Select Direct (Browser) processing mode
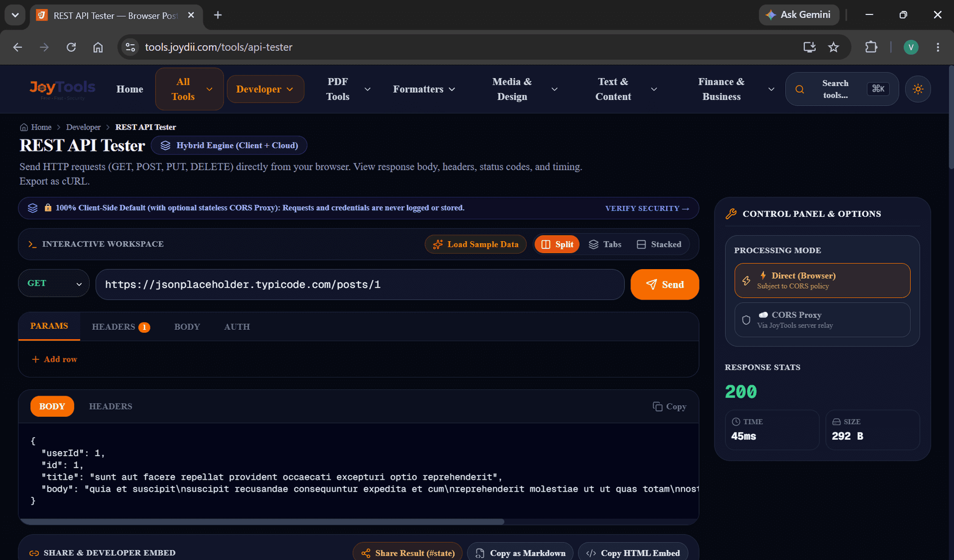Image resolution: width=954 pixels, height=560 pixels. click(x=822, y=281)
